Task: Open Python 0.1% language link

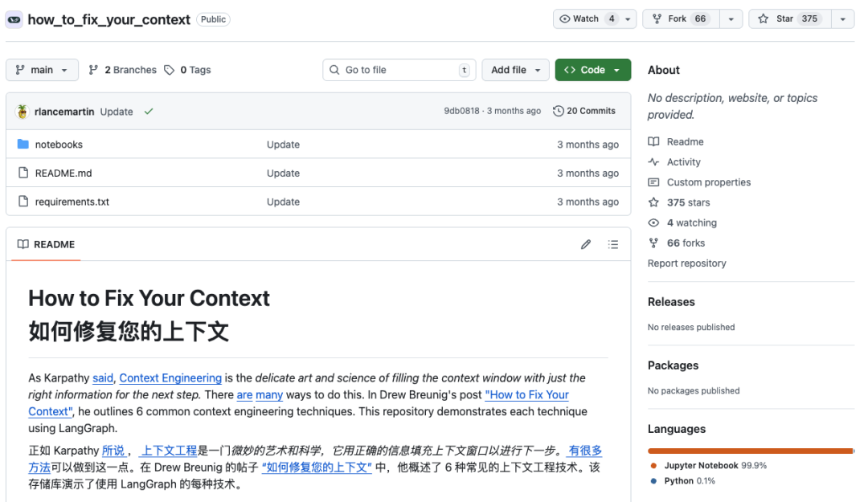Action: [x=690, y=481]
